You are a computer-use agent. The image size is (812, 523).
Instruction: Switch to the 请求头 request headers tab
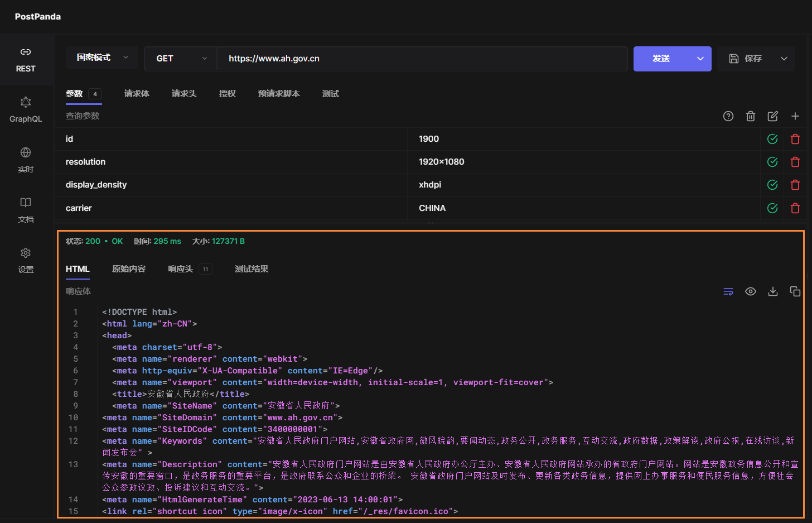coord(184,94)
